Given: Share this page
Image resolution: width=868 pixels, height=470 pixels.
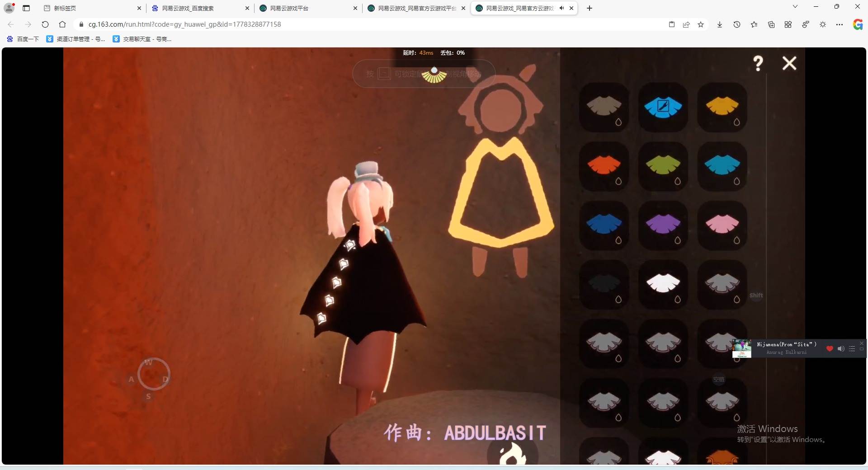Looking at the screenshot, I should coord(686,24).
